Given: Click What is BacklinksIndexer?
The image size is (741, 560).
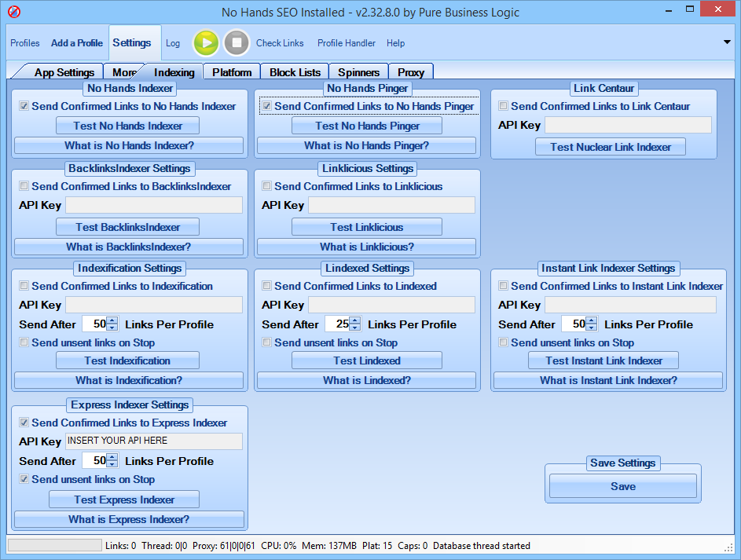Looking at the screenshot, I should click(129, 247).
